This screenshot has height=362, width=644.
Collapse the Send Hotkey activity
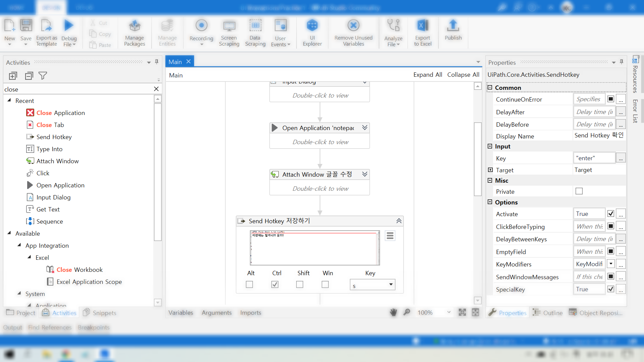(x=399, y=221)
